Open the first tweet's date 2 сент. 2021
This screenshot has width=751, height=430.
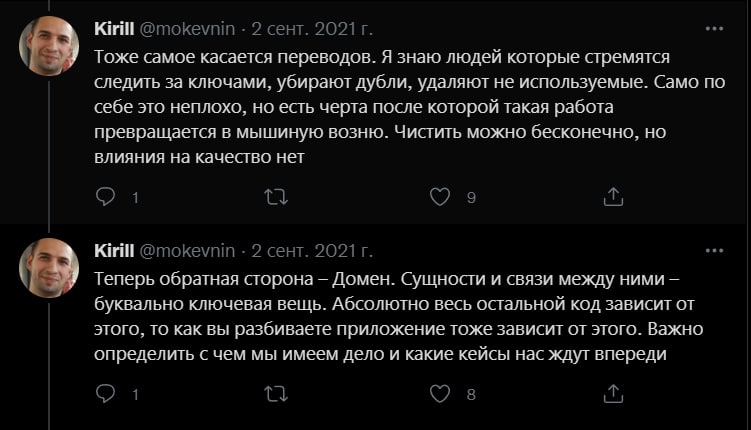click(312, 27)
